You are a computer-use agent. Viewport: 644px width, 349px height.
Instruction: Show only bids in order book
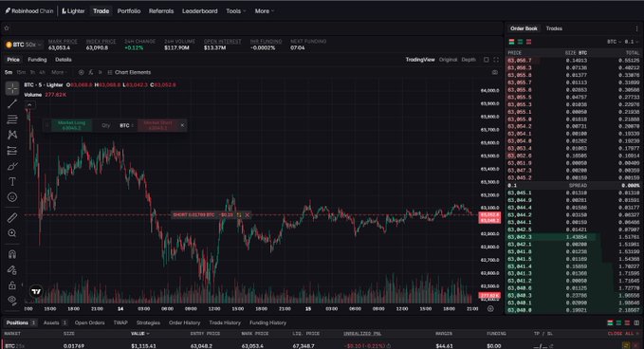click(521, 42)
